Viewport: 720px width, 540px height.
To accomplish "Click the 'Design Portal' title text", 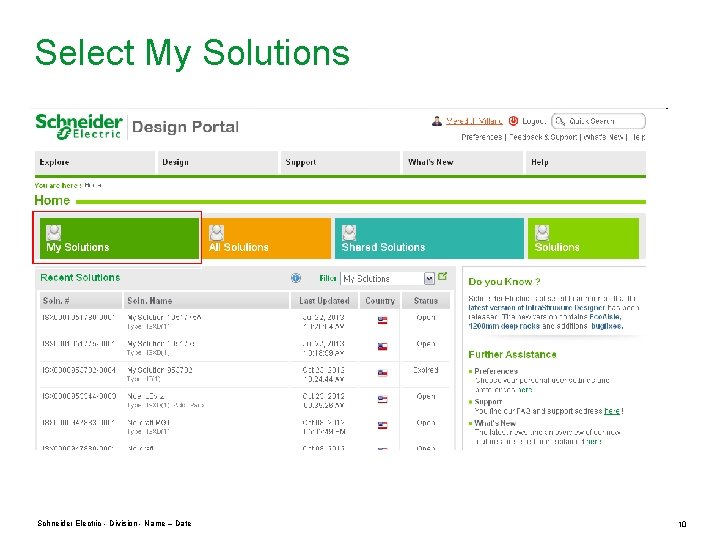I will [x=186, y=127].
